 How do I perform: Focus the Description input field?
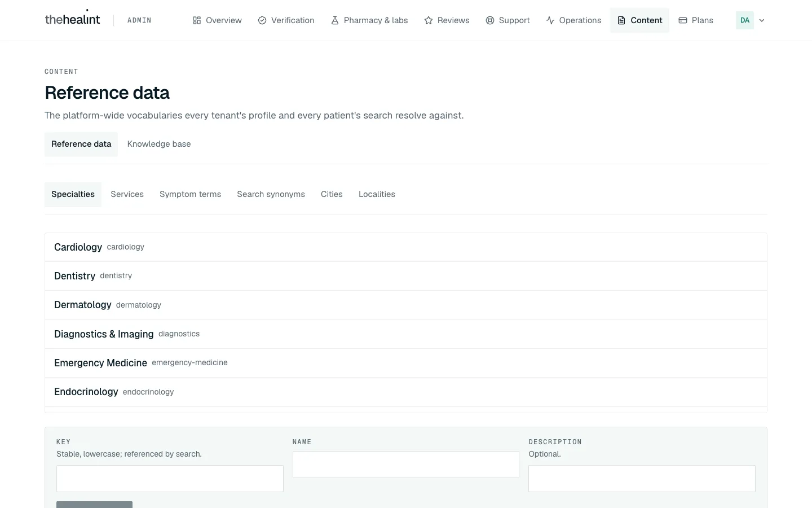point(642,479)
